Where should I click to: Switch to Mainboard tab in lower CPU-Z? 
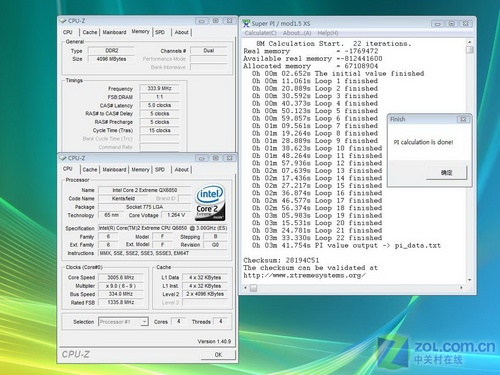pyautogui.click(x=114, y=170)
